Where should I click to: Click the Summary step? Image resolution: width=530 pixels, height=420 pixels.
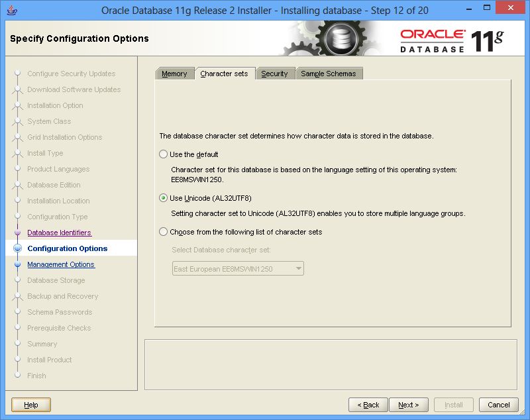point(42,344)
